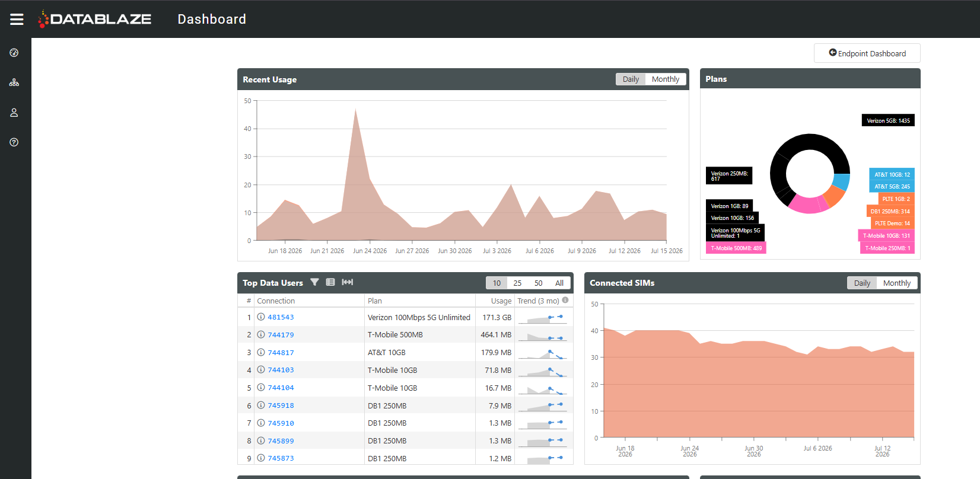Click the Verizon 100Mbps 5G Unlimited plan cell
The height and width of the screenshot is (479, 980).
pyautogui.click(x=419, y=318)
